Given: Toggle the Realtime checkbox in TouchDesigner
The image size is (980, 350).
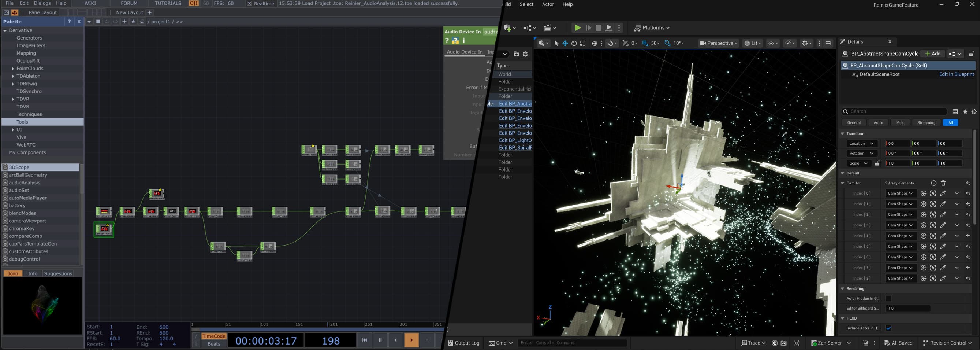Looking at the screenshot, I should pyautogui.click(x=249, y=3).
